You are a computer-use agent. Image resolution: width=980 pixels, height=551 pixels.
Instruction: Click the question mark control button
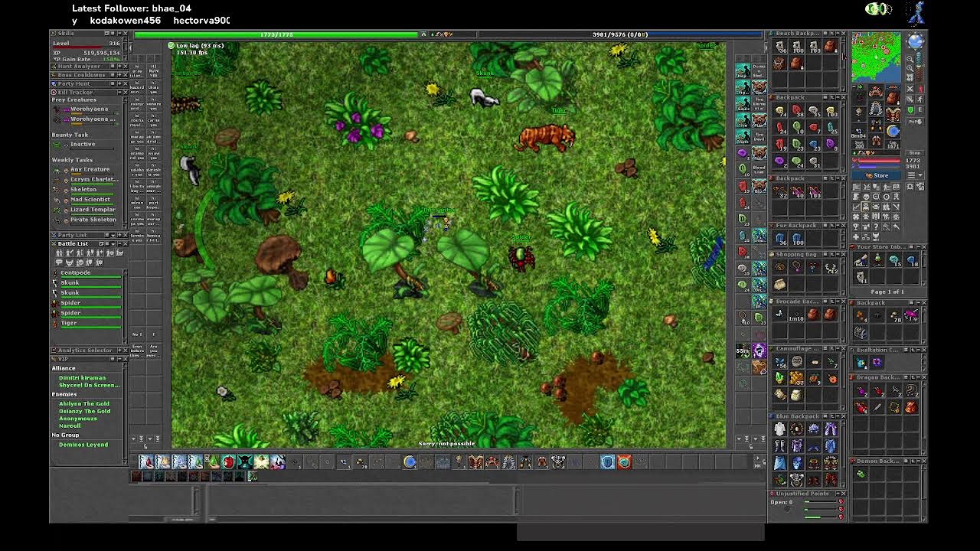click(x=876, y=227)
